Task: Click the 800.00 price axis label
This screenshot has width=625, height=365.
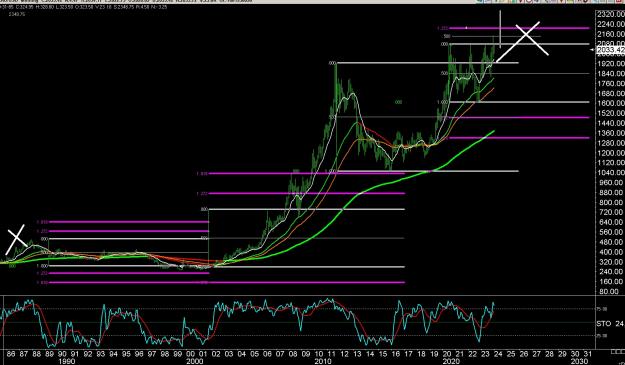Action: 612,202
